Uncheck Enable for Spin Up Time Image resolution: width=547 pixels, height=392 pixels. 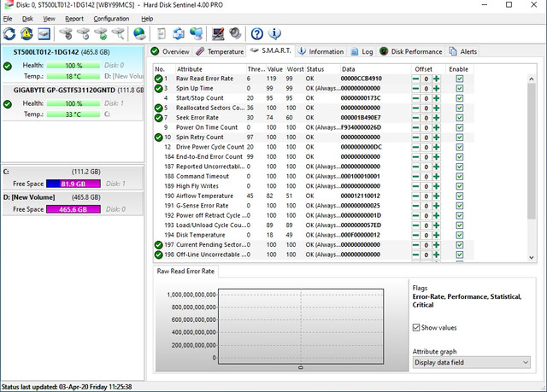click(x=460, y=89)
